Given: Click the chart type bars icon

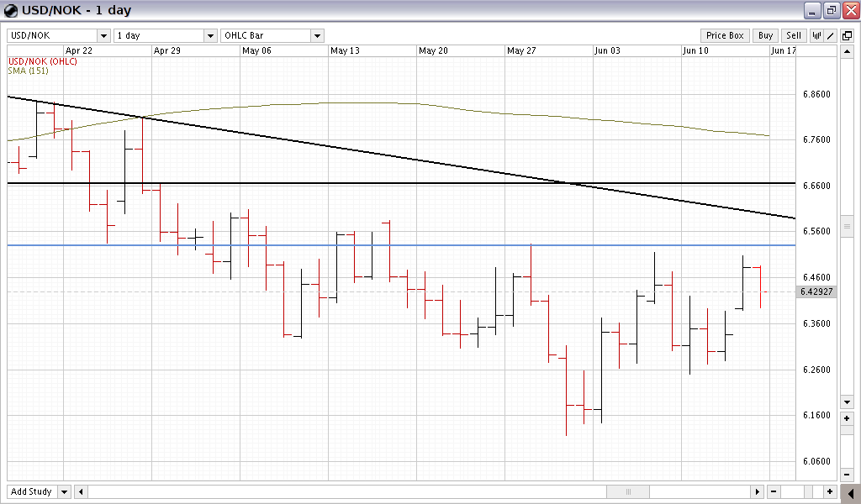Looking at the screenshot, I should pyautogui.click(x=816, y=35).
